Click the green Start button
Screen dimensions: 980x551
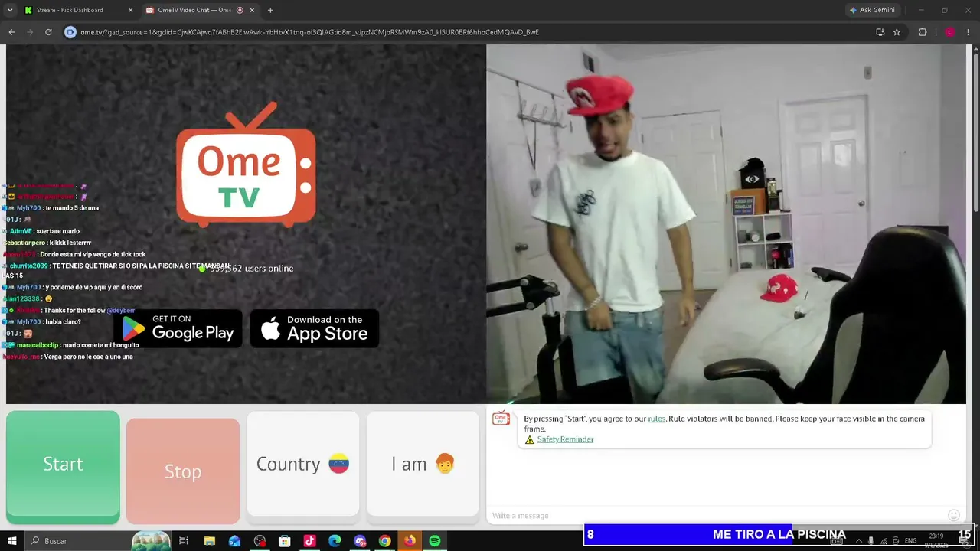[63, 467]
